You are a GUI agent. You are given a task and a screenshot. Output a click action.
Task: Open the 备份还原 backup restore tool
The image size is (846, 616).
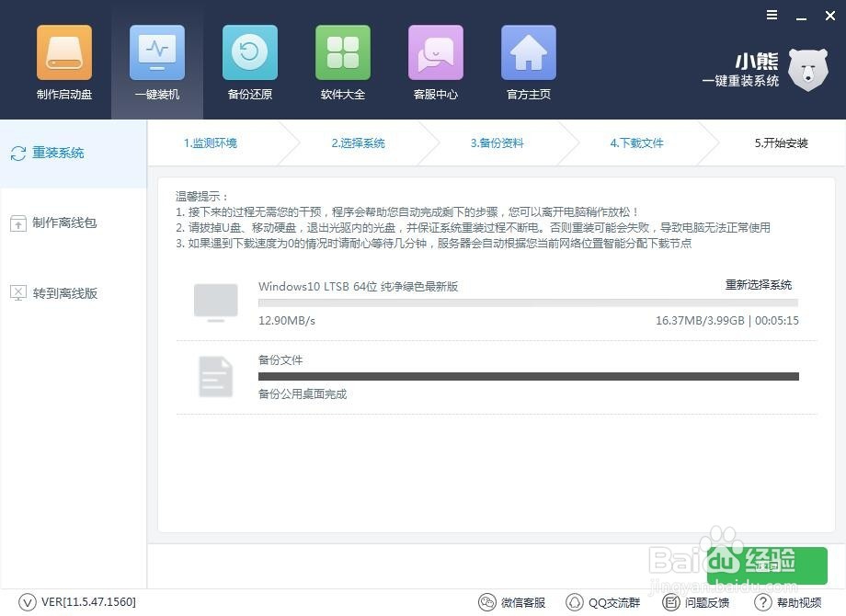coord(249,60)
